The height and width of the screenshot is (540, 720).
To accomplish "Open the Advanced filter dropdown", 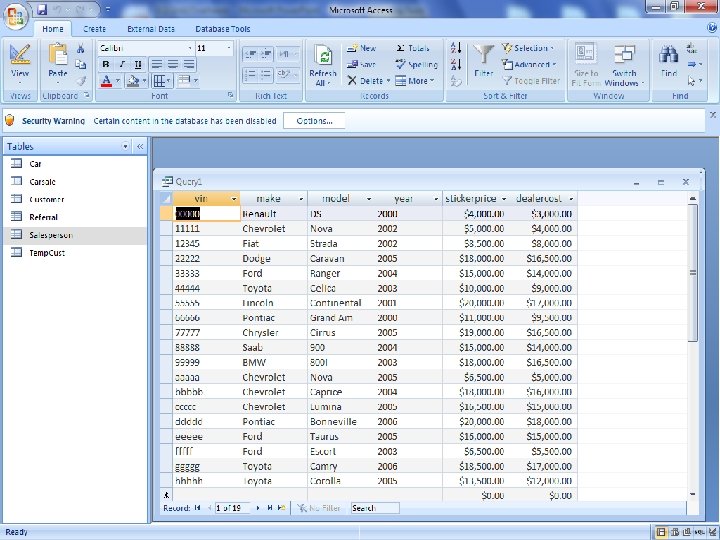I will tap(529, 65).
